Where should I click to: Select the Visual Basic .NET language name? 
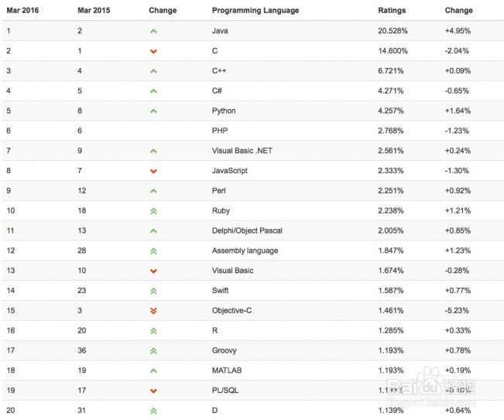click(x=242, y=151)
